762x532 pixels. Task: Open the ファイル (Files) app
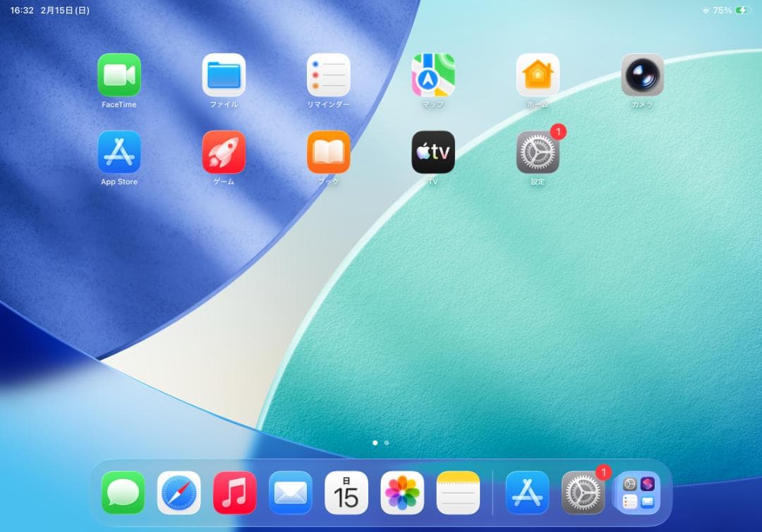(x=224, y=75)
